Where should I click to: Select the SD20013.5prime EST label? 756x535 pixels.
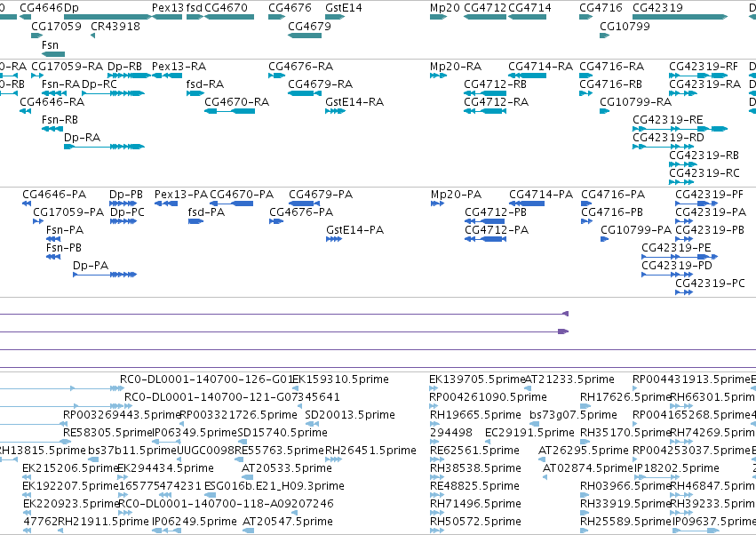[x=350, y=415]
